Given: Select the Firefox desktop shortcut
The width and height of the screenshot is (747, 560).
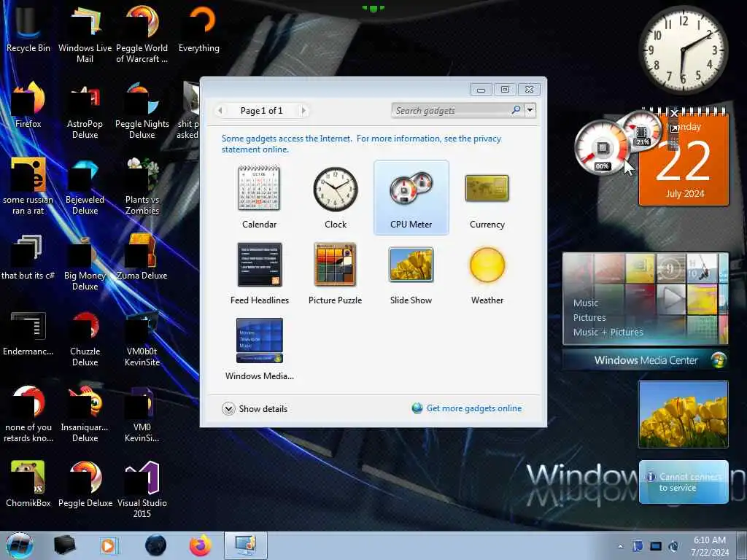Looking at the screenshot, I should point(28,105).
